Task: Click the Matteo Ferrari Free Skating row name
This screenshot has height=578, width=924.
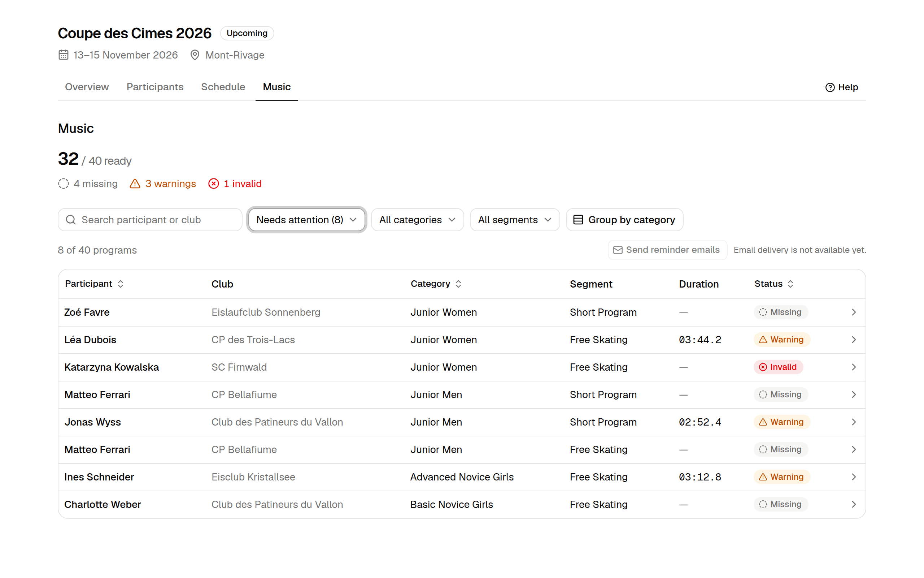Action: (x=97, y=449)
